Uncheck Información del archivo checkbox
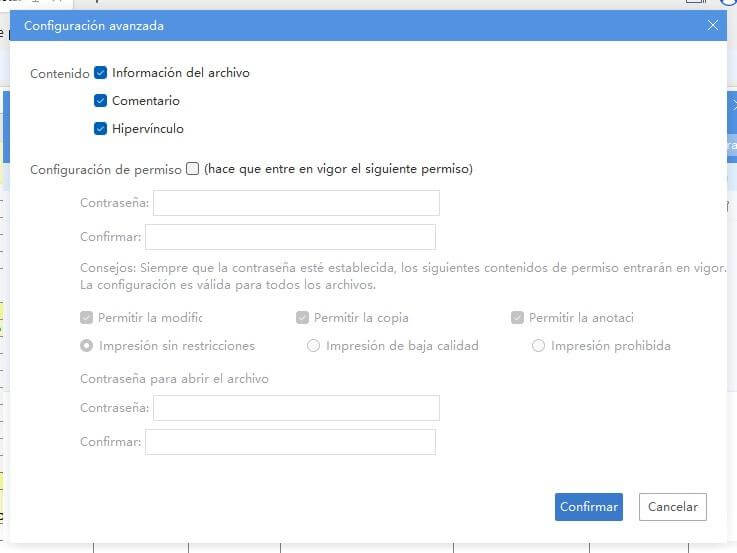This screenshot has width=737, height=553. coord(100,73)
